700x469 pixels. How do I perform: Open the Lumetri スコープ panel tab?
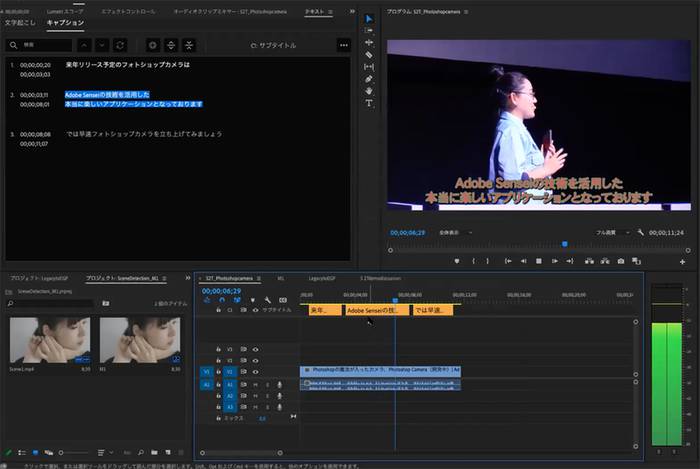pos(65,12)
